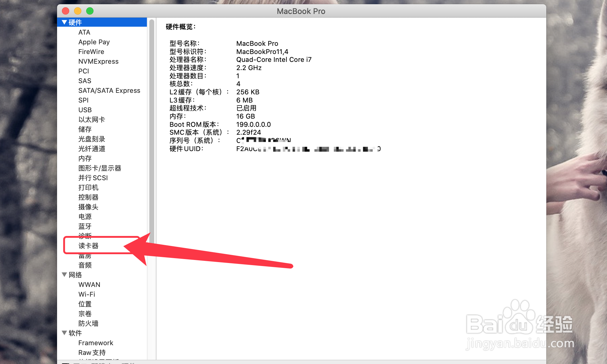The height and width of the screenshot is (364, 607).
Task: Select 并行 SCSI entry
Action: 93,178
